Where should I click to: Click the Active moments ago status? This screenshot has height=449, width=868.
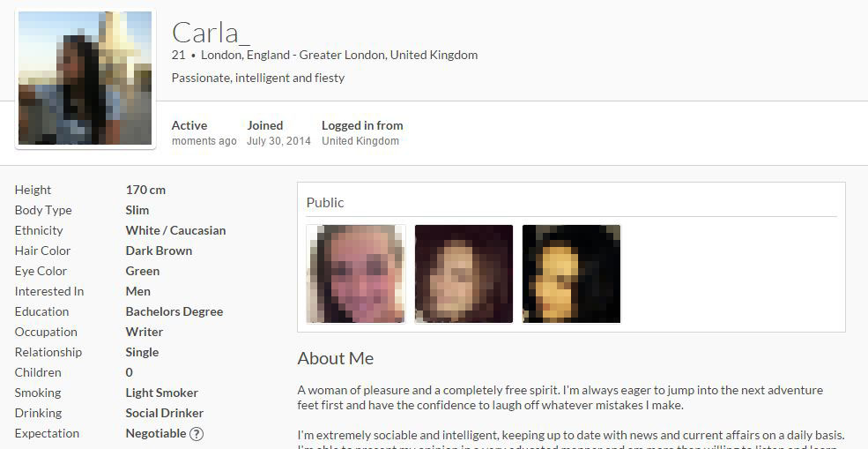coord(204,133)
